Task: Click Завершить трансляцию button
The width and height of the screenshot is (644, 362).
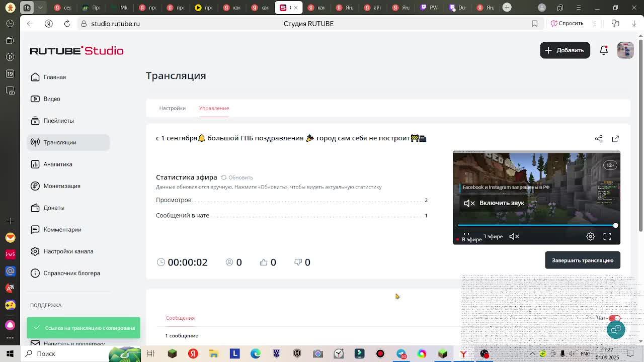Action: click(583, 260)
